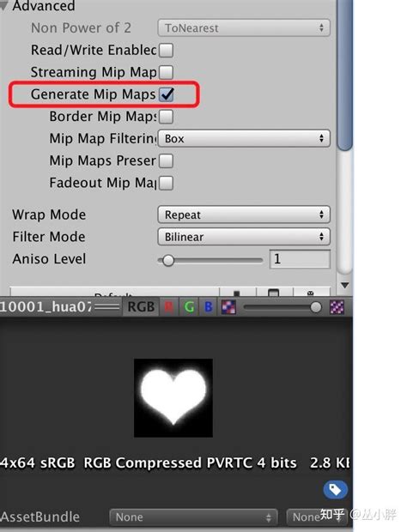Collapse the Advanced section triangle
407x532 pixels.
3,6
